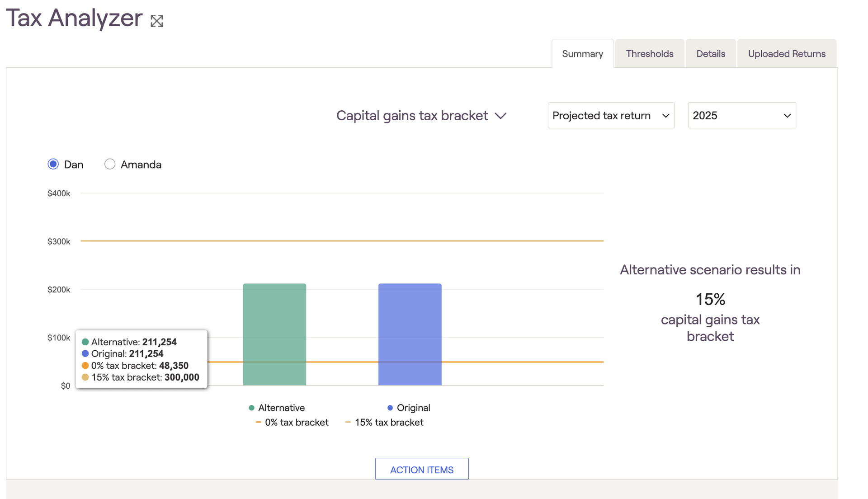Go to the Uploaded Returns tab

click(787, 54)
